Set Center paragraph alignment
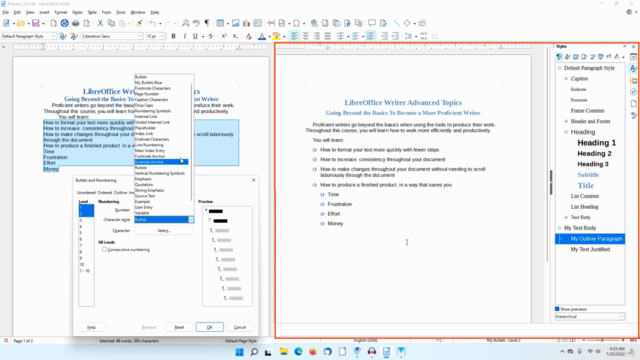The height and width of the screenshot is (360, 640). 306,36
